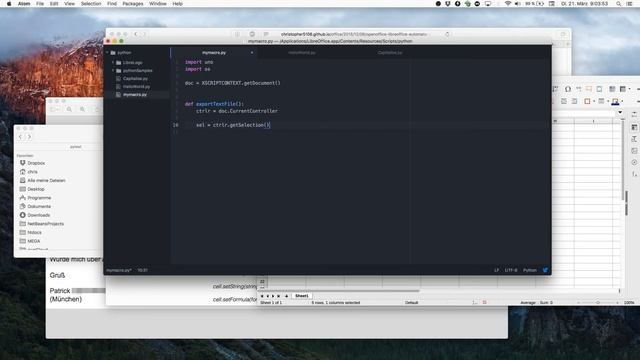The height and width of the screenshot is (360, 640).
Task: Click the LF line ending status item
Action: tap(497, 270)
